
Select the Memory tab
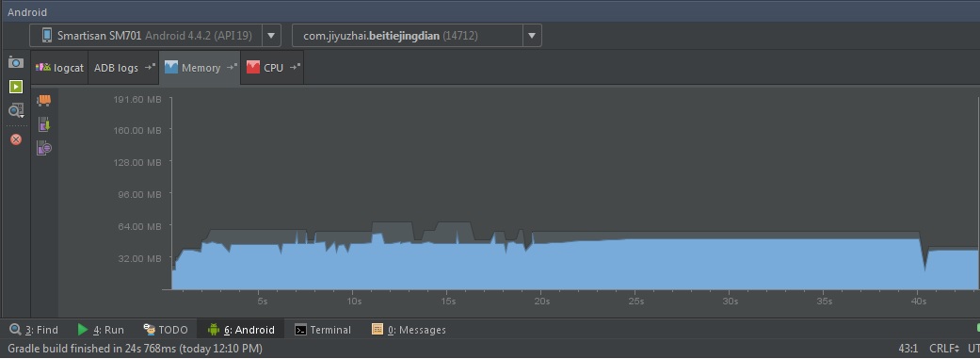200,68
